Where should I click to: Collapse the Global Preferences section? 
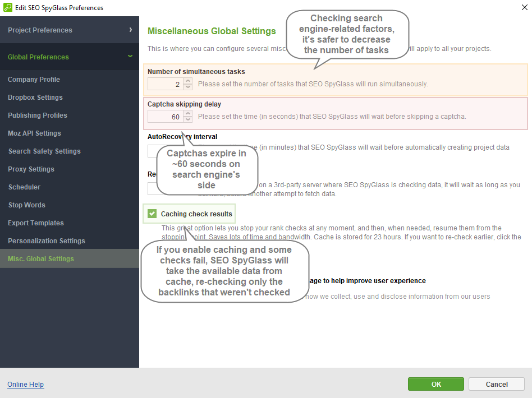(x=70, y=57)
